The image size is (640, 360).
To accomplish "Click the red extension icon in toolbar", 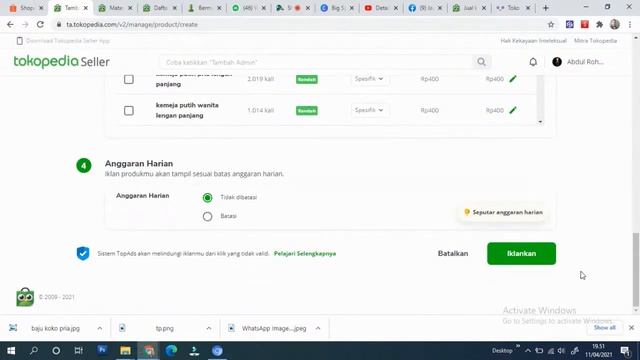I will coord(585,24).
